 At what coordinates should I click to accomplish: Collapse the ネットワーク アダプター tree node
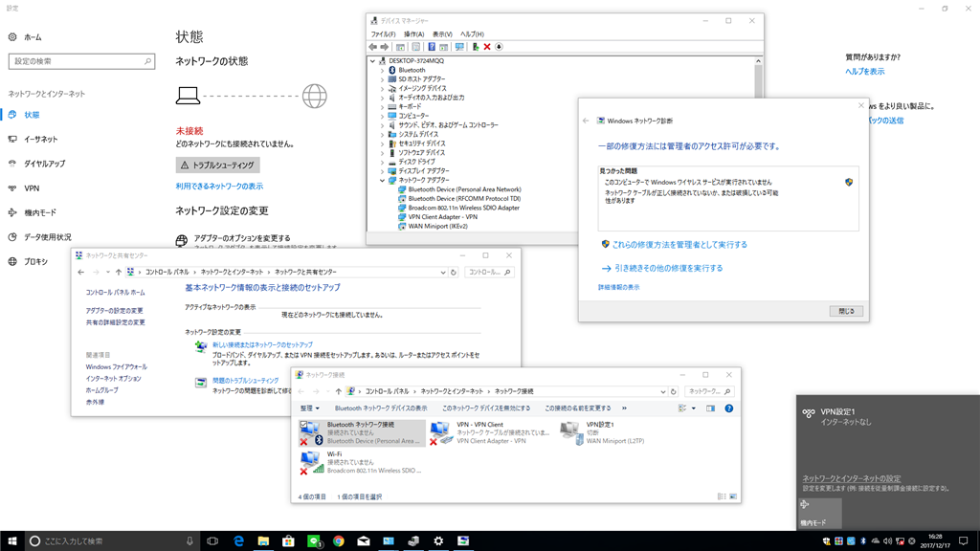383,181
